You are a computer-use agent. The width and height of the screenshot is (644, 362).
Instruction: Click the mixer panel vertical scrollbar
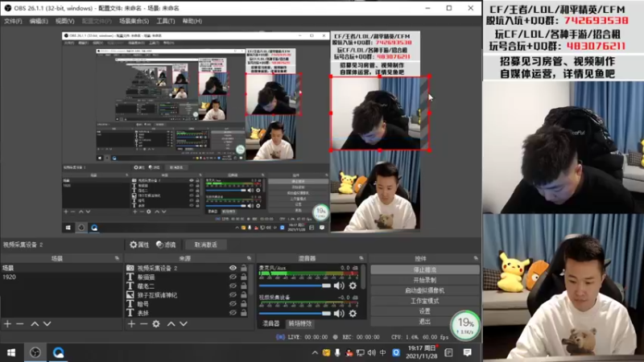coord(363,279)
